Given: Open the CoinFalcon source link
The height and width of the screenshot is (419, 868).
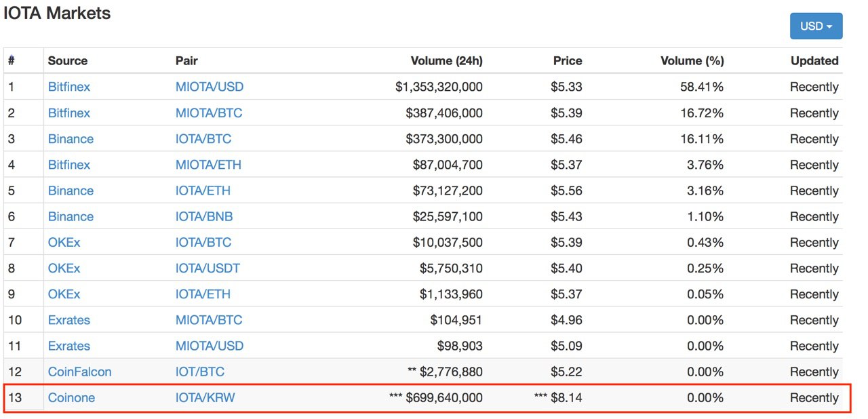Looking at the screenshot, I should 79,372.
